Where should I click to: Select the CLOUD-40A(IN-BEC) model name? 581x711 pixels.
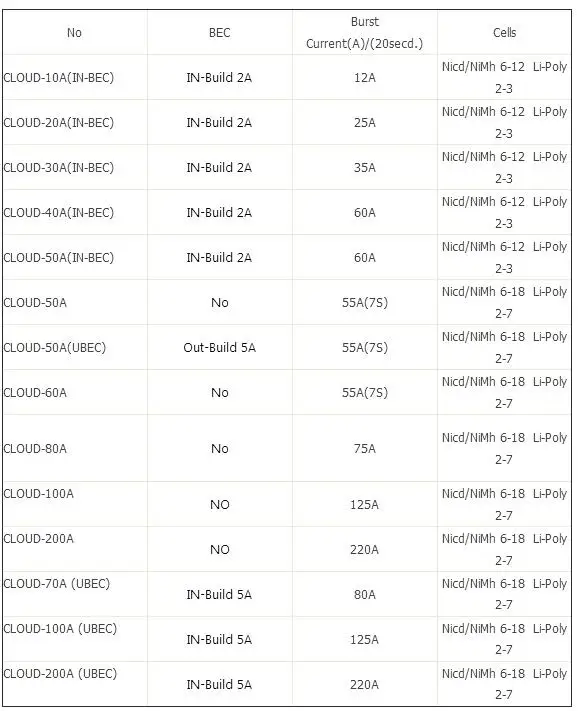(x=59, y=212)
